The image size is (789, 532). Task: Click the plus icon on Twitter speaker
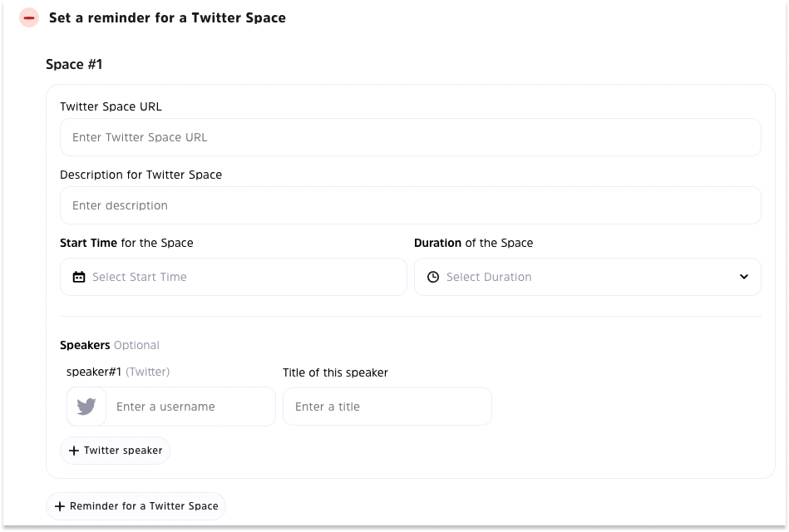click(74, 451)
